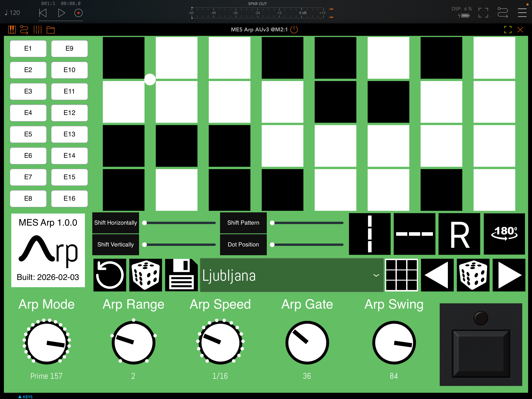Click the Arp Swing knob
This screenshot has height=399, width=532.
(394, 343)
